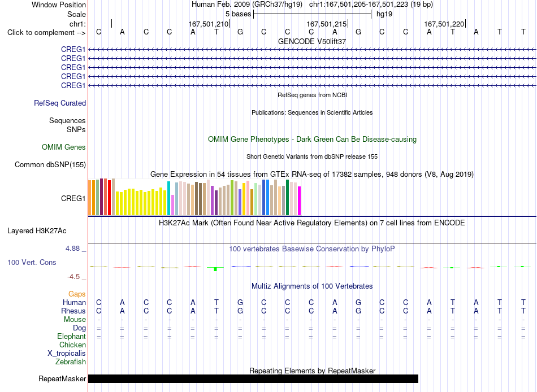Click the 4.88 PhyloP upper scale value

tap(72, 249)
